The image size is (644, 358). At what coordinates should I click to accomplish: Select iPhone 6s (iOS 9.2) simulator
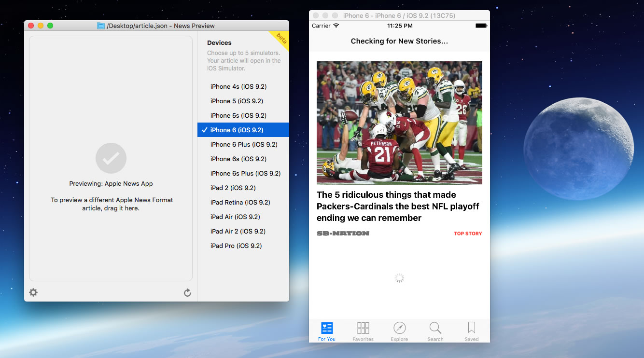pyautogui.click(x=243, y=159)
